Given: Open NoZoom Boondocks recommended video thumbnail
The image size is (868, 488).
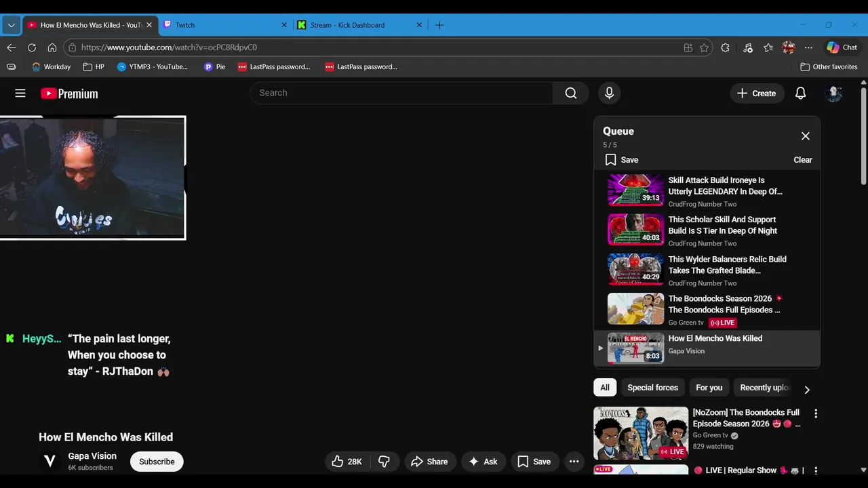Looking at the screenshot, I should 641,433.
